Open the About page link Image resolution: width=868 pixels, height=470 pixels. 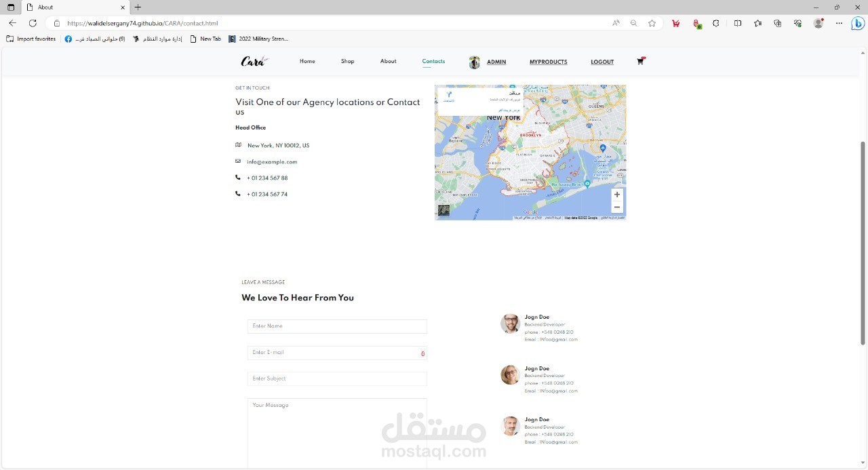[x=388, y=61]
